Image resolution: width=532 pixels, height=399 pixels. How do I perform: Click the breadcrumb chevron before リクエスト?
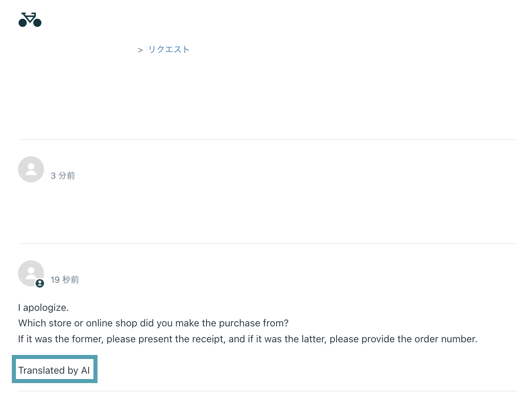click(x=140, y=50)
